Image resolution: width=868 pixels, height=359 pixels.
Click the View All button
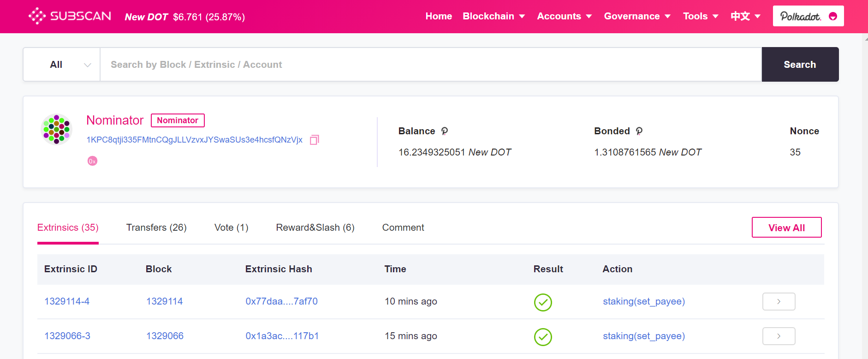pyautogui.click(x=786, y=227)
